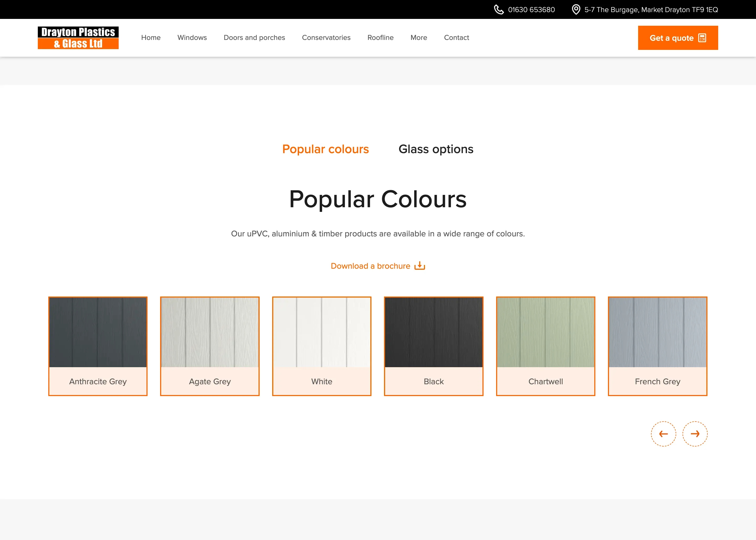Switch to the Glass options tab
Viewport: 756px width, 540px height.
pos(436,149)
